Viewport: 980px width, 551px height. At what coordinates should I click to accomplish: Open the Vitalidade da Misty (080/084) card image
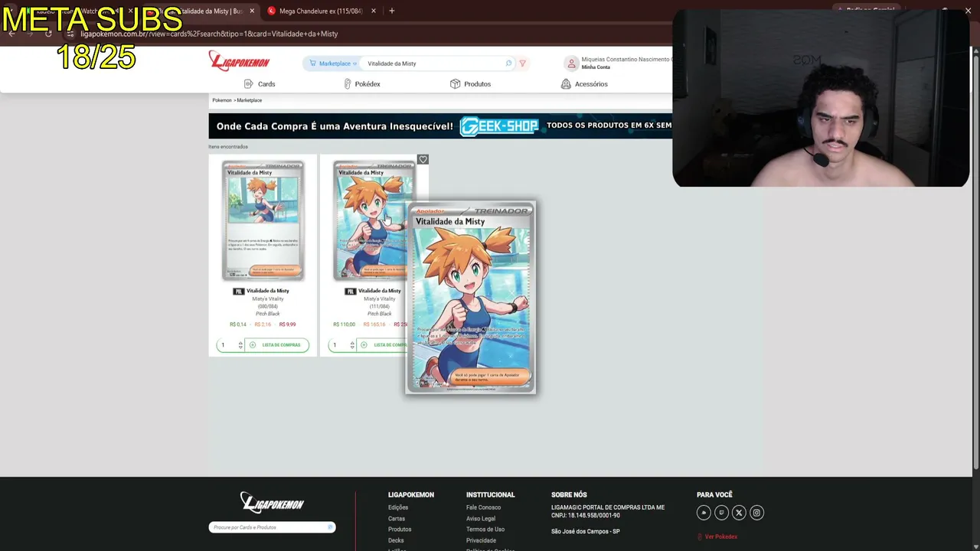(263, 220)
